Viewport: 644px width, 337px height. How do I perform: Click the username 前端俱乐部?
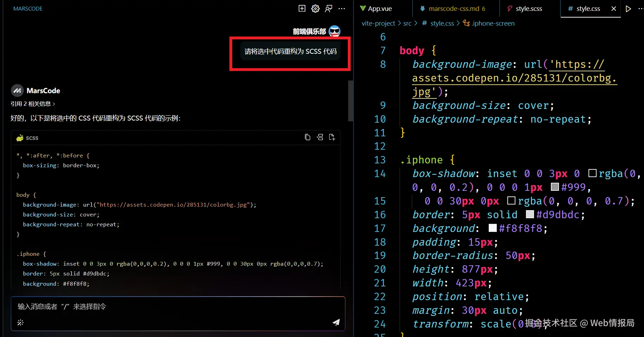coord(309,32)
